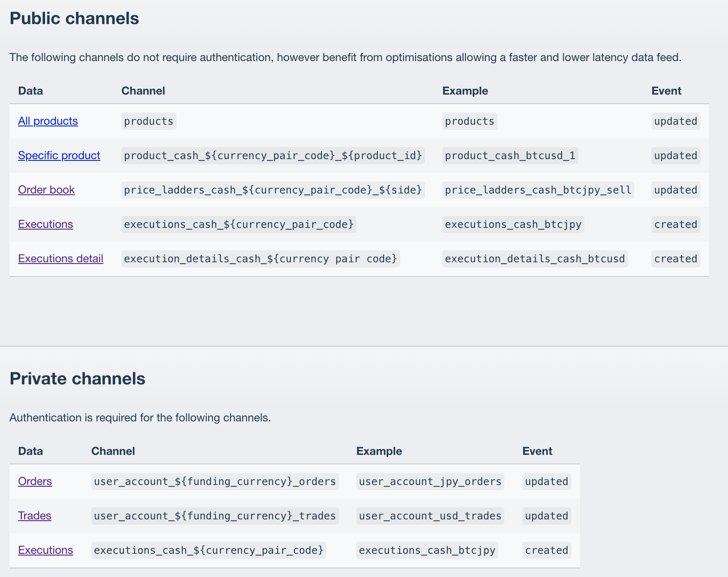Click the product_cash_btcusd_1 example
Image resolution: width=728 pixels, height=577 pixels.
tap(510, 156)
